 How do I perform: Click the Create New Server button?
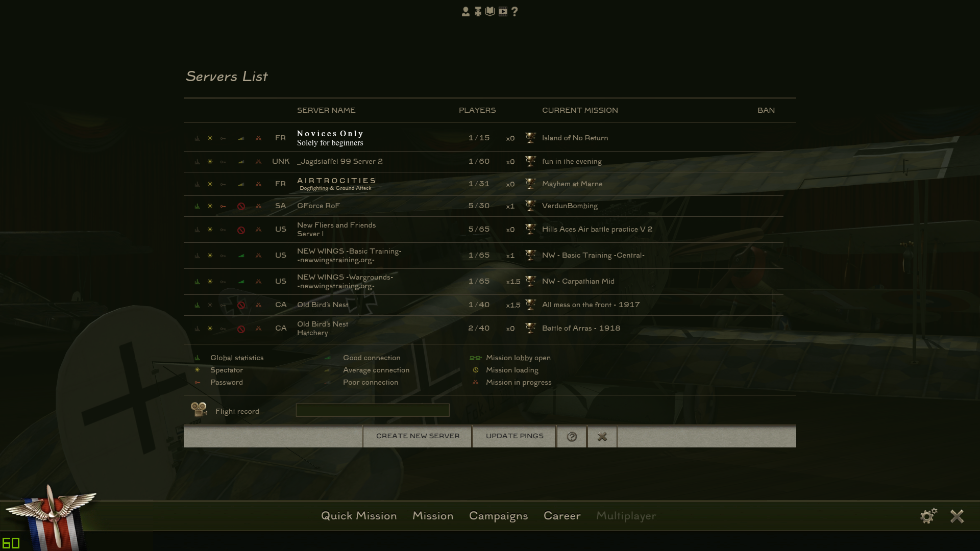418,437
